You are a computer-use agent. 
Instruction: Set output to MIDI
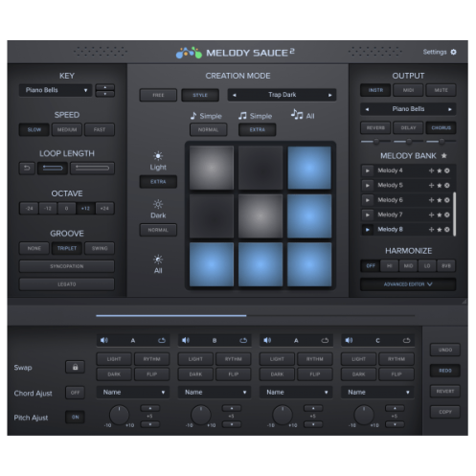[x=408, y=90]
